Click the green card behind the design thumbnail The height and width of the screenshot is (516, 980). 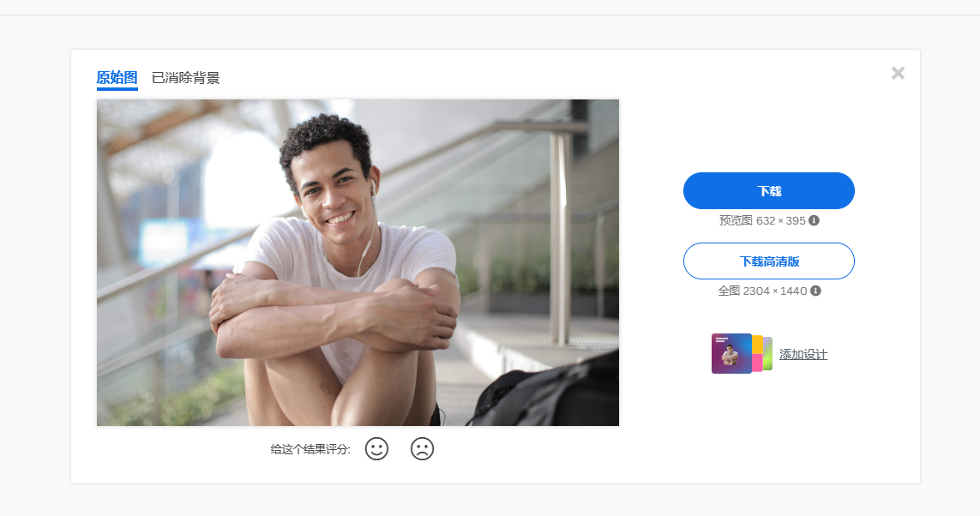[x=768, y=354]
